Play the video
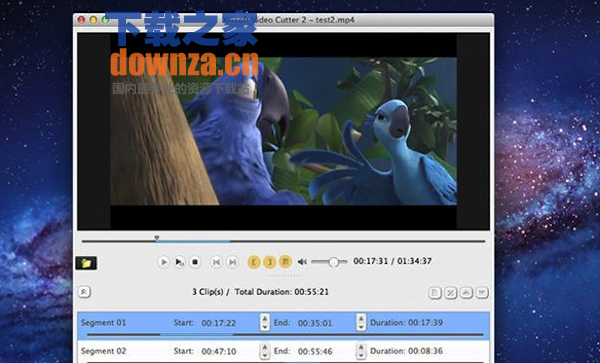This screenshot has width=600, height=363. (163, 262)
